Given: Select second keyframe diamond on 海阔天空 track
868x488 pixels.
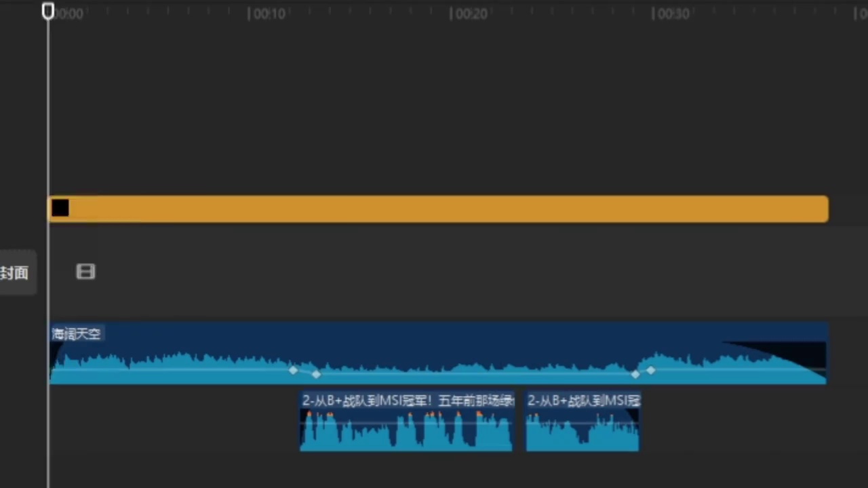Looking at the screenshot, I should coord(316,374).
